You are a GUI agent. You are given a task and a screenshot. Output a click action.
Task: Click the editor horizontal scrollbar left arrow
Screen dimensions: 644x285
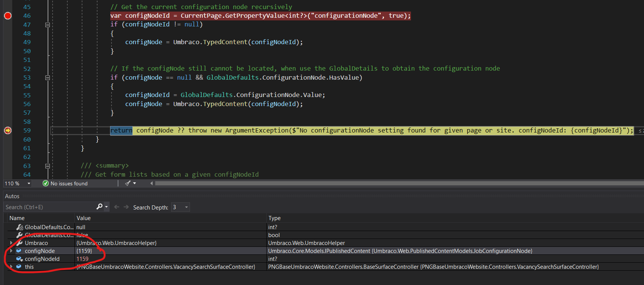click(151, 183)
